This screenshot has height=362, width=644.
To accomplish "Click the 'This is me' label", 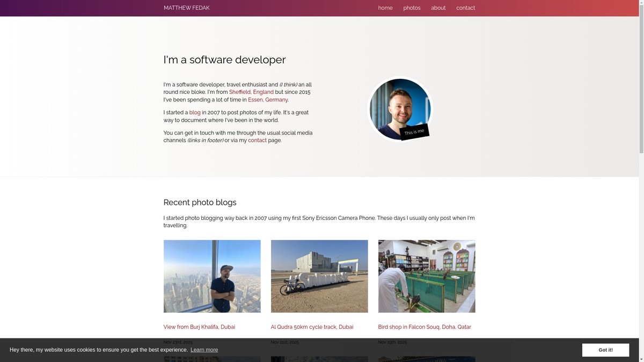I will pyautogui.click(x=414, y=132).
